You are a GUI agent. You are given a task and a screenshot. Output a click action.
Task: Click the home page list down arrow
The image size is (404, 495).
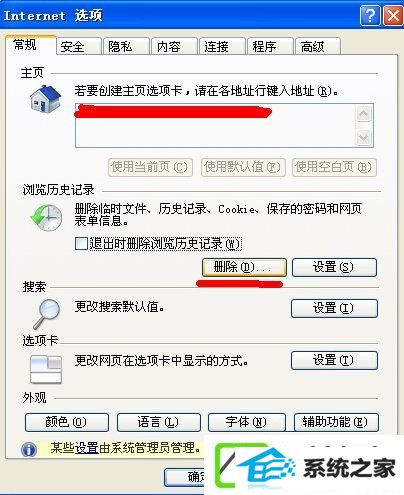point(363,137)
